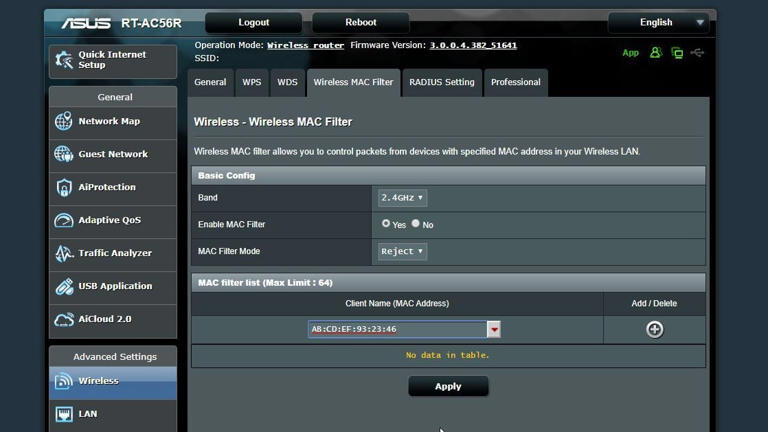This screenshot has width=768, height=432.
Task: Expand the MAC Filter Mode Reject dropdown
Action: point(402,251)
